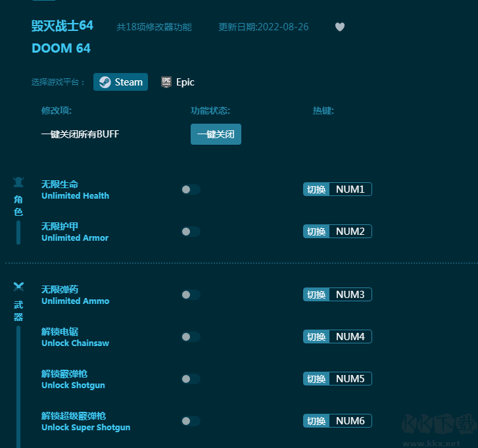Click the NUM3 hotkey field
This screenshot has width=478, height=448.
point(350,295)
